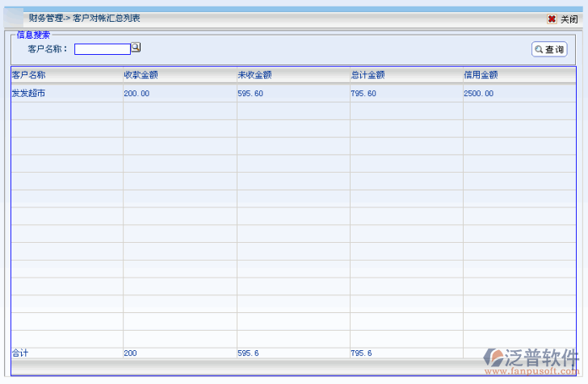Open the 发发超市 customer row
The width and height of the screenshot is (588, 384).
28,94
